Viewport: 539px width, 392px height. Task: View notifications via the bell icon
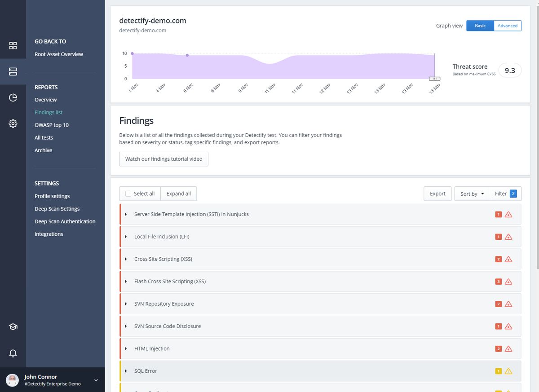pos(13,353)
